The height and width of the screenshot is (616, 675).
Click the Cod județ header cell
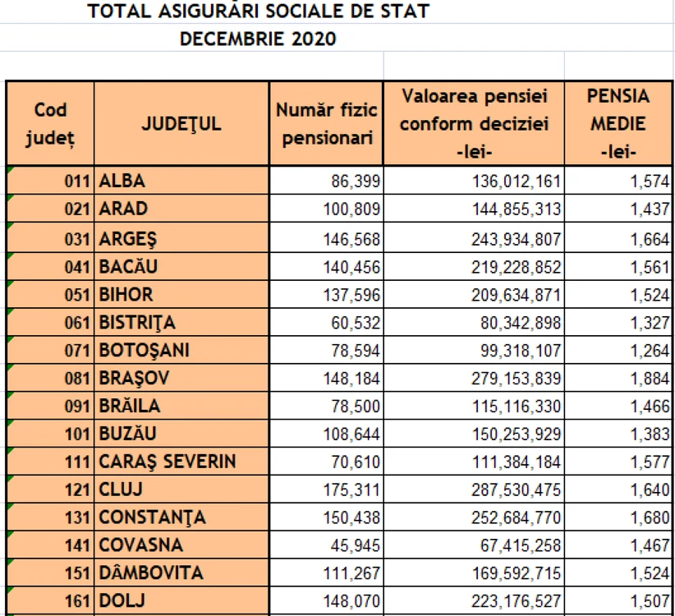tap(50, 123)
